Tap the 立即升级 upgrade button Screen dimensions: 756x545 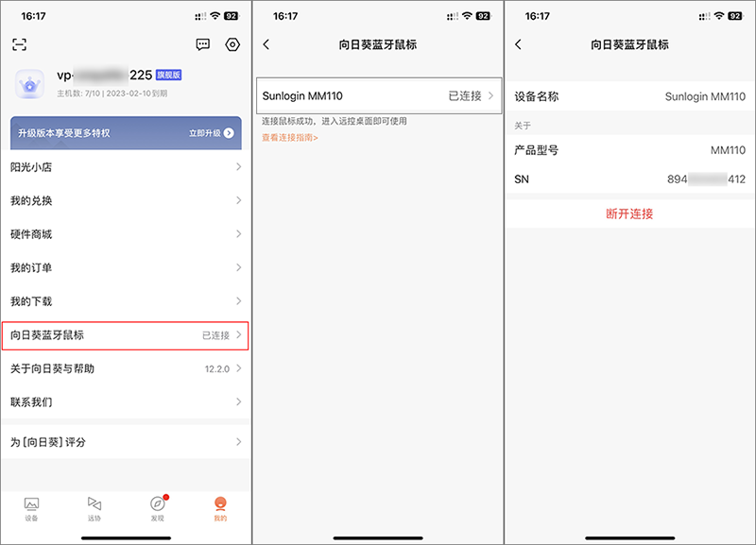(211, 133)
